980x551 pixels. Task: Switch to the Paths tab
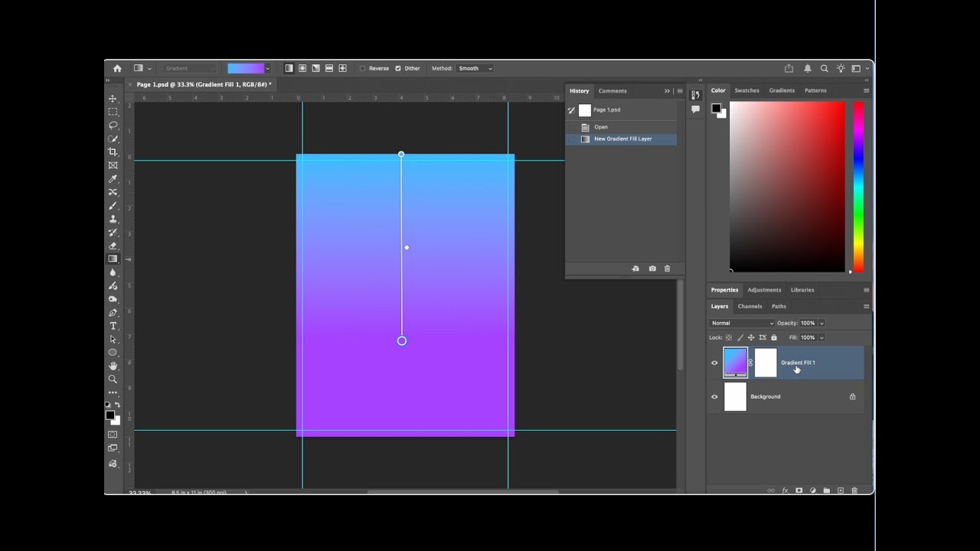click(779, 306)
